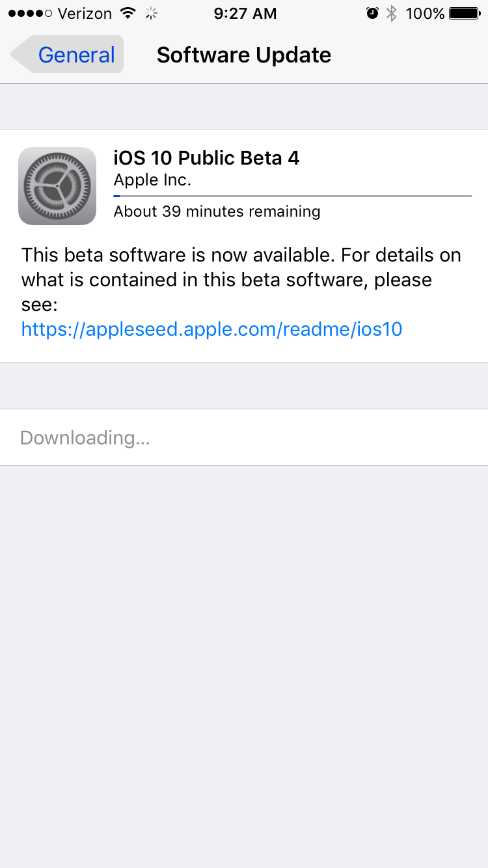Tap the alarm clock status icon
The height and width of the screenshot is (868, 488).
pyautogui.click(x=372, y=13)
